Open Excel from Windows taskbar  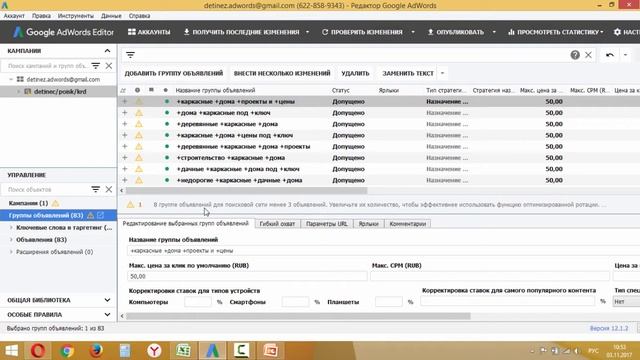point(183,351)
